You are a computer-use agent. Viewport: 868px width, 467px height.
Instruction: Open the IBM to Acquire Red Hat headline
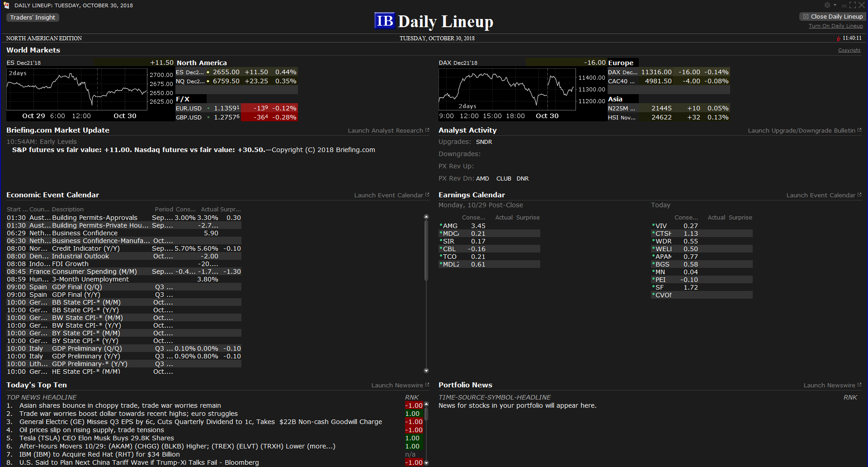click(99, 454)
